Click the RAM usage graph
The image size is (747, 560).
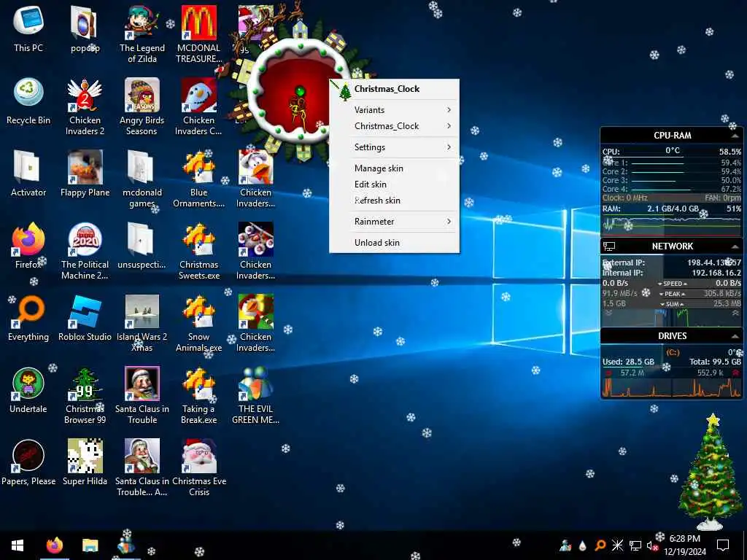(672, 225)
